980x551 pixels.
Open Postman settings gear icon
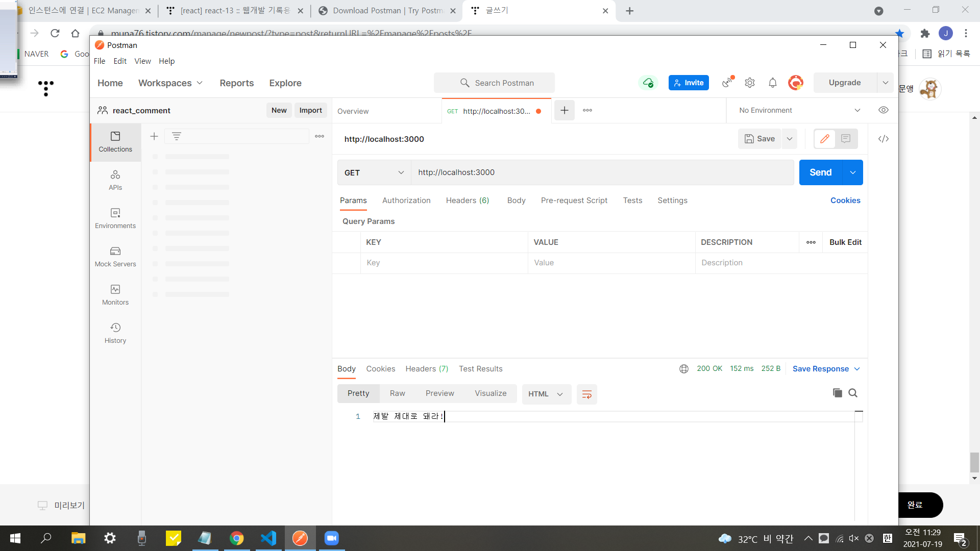pyautogui.click(x=750, y=83)
